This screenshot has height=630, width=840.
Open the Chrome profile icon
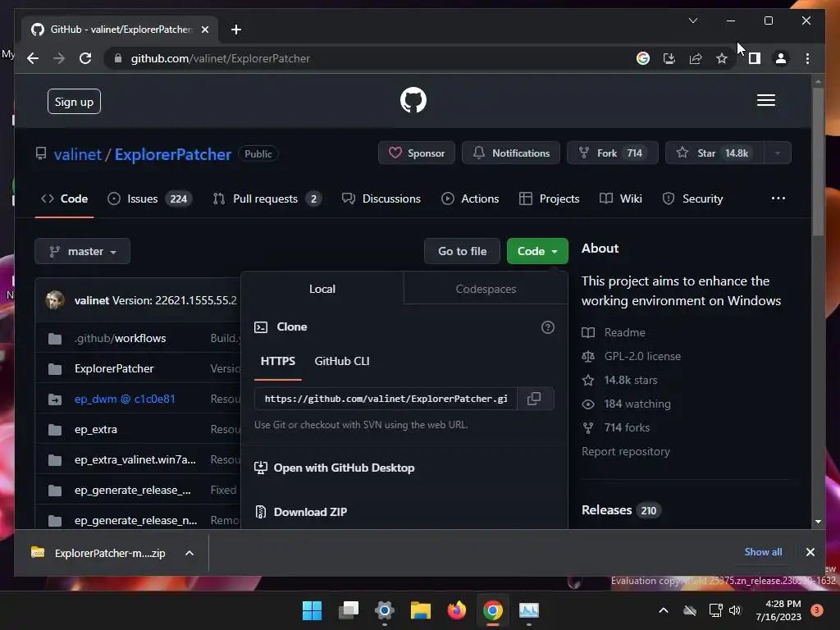(781, 58)
